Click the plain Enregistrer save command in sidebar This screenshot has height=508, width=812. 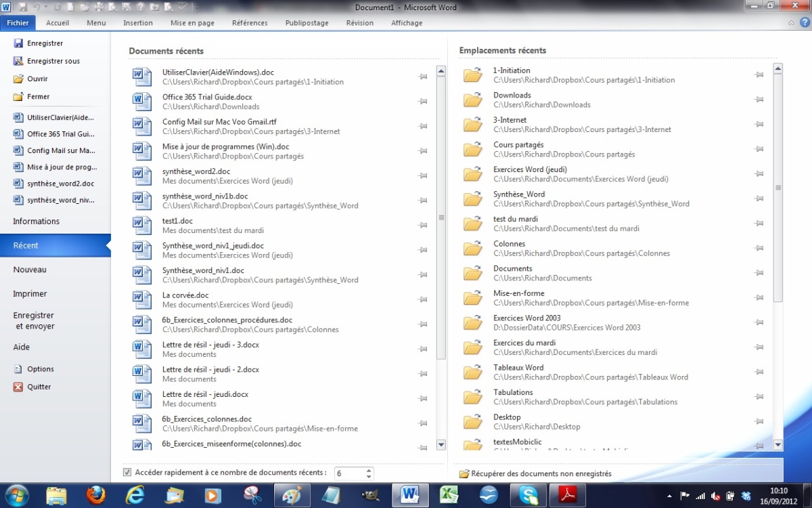(38, 43)
